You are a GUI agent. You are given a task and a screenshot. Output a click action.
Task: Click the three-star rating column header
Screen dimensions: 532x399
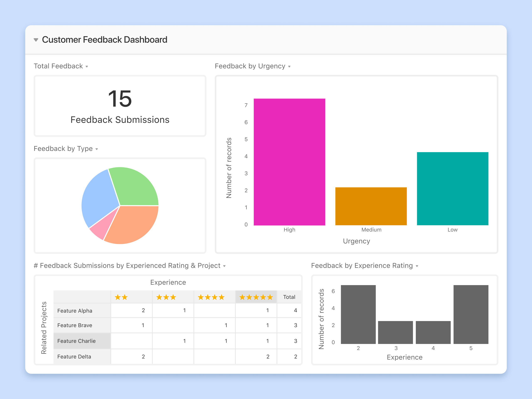coord(166,297)
